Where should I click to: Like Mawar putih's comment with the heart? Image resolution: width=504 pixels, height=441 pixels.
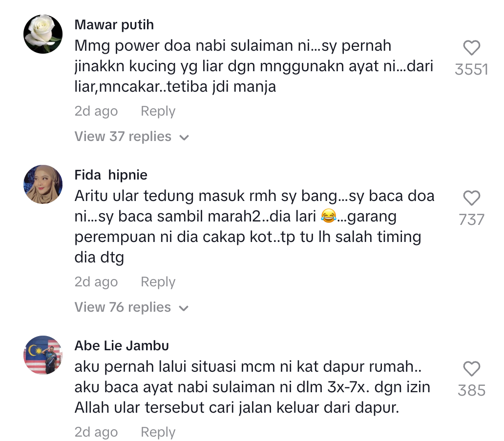pos(471,48)
